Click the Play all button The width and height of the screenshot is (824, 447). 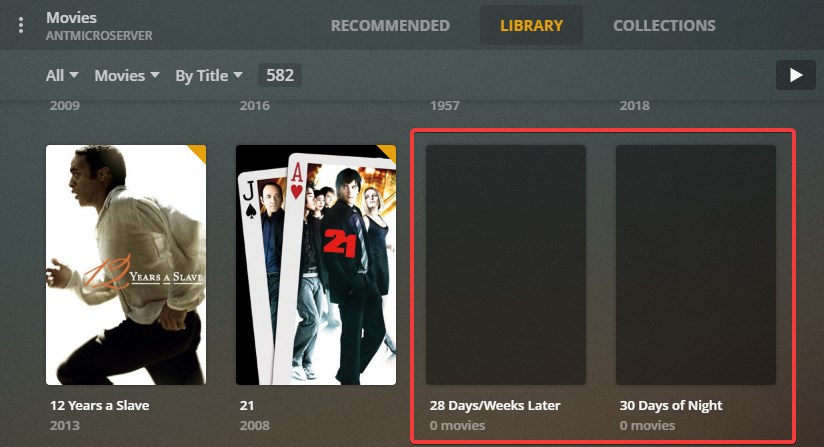tap(796, 75)
